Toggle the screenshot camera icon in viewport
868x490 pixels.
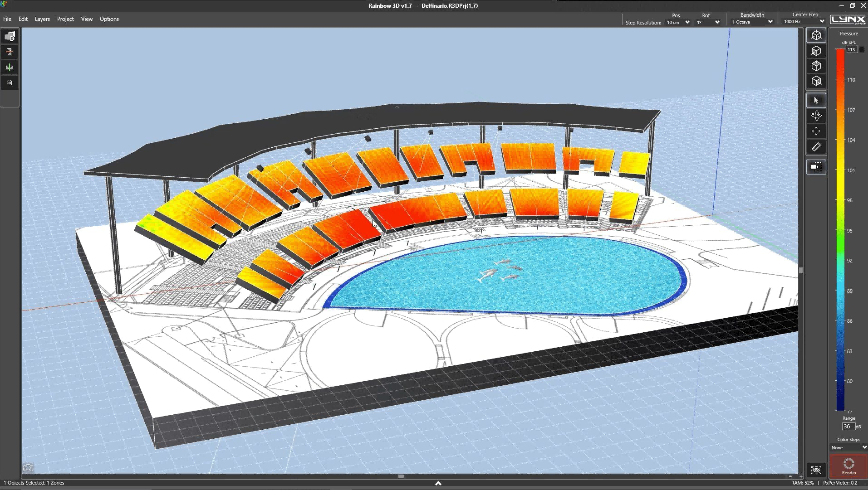pyautogui.click(x=28, y=468)
